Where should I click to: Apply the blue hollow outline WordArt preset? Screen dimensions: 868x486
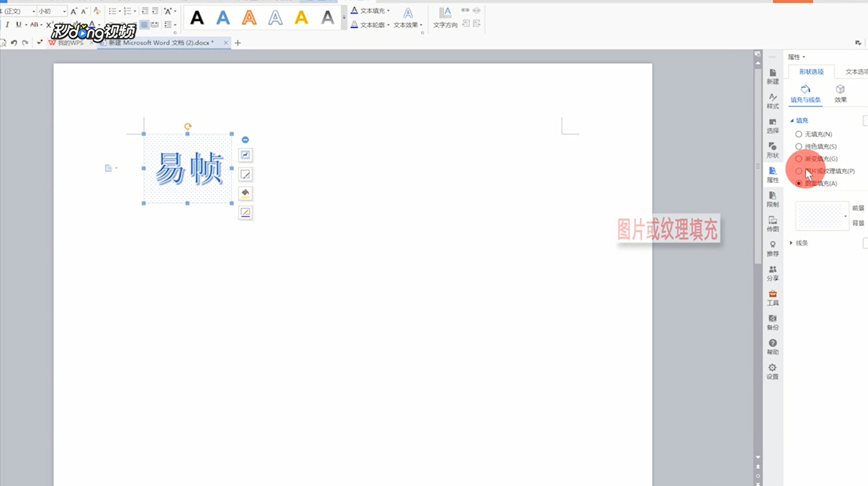pos(275,18)
